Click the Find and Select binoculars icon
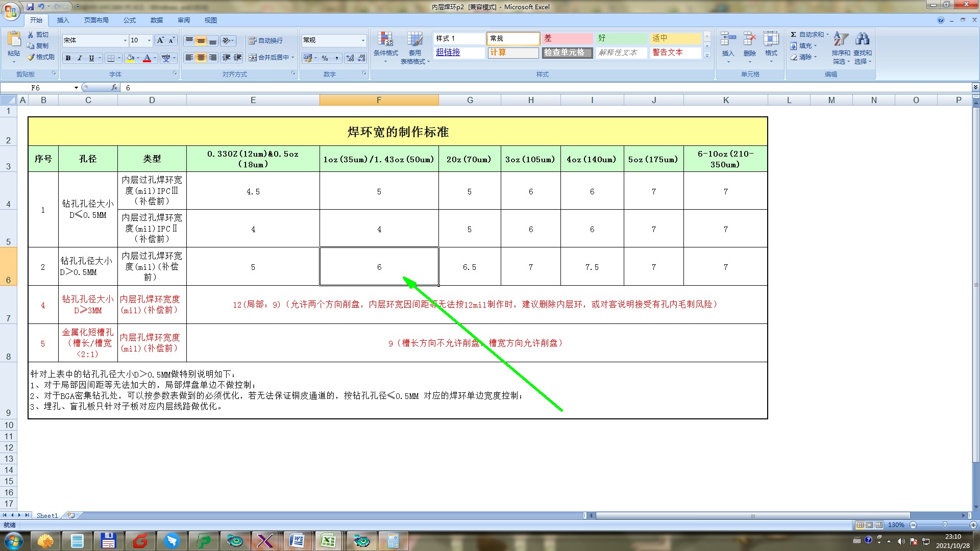 (863, 39)
